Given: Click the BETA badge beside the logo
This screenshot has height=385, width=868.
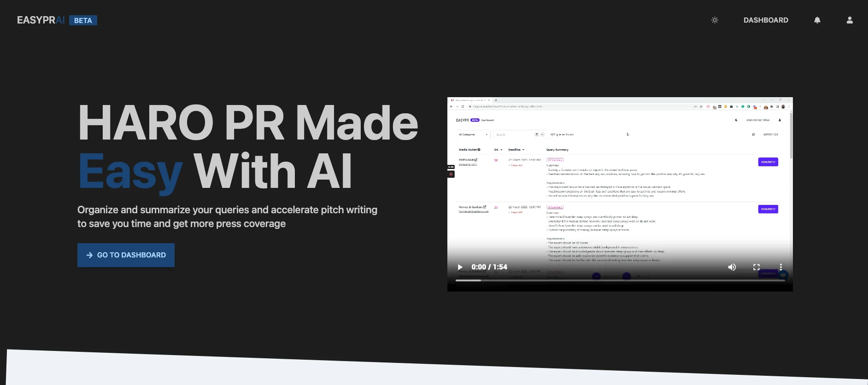Looking at the screenshot, I should (83, 20).
